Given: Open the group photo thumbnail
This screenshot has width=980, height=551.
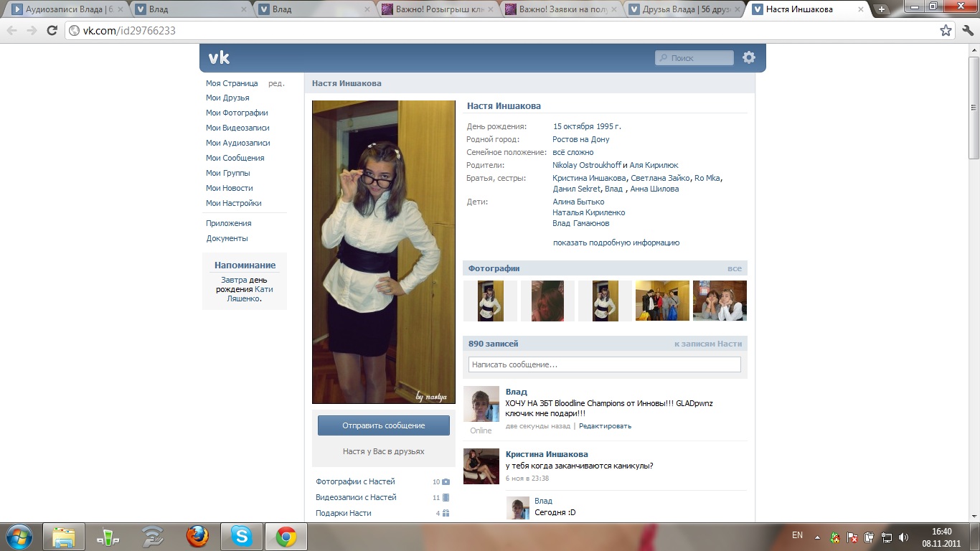Looking at the screenshot, I should [661, 301].
